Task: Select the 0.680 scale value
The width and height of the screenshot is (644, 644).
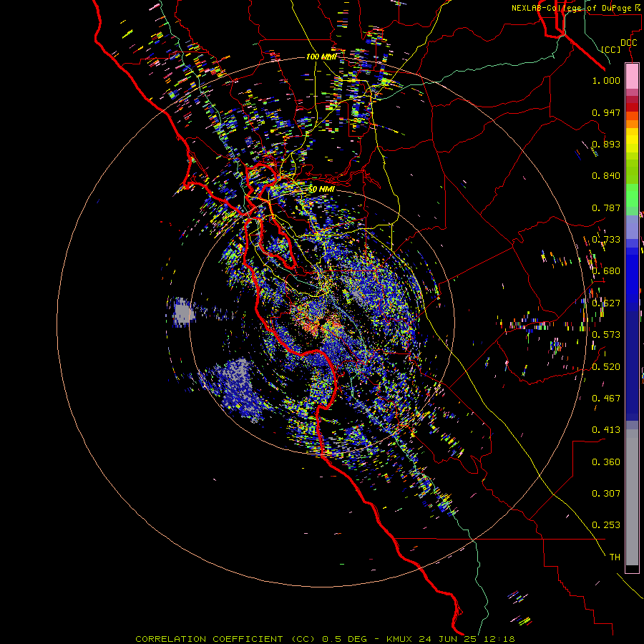Action: (606, 271)
